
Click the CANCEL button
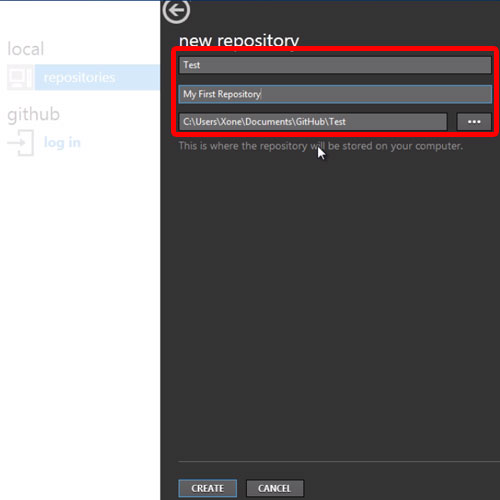tap(275, 488)
